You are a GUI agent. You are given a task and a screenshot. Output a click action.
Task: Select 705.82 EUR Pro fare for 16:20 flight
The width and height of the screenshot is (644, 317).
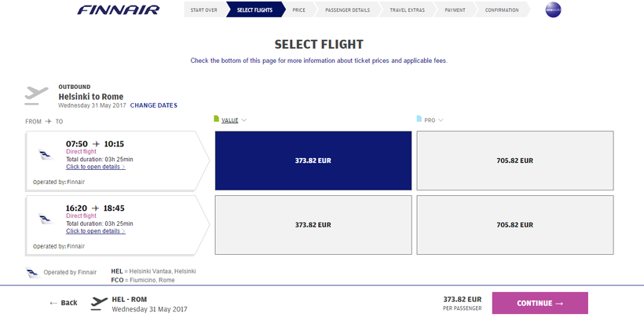[514, 224]
